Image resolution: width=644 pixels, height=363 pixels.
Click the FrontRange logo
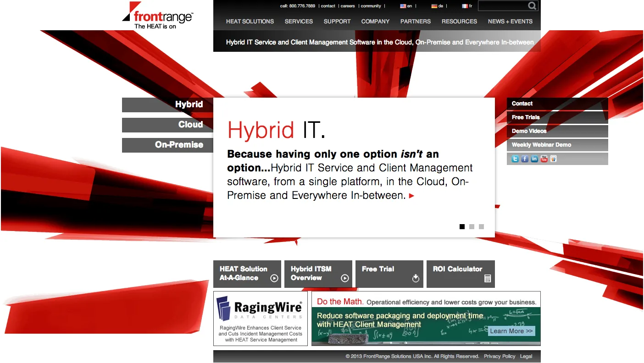158,16
